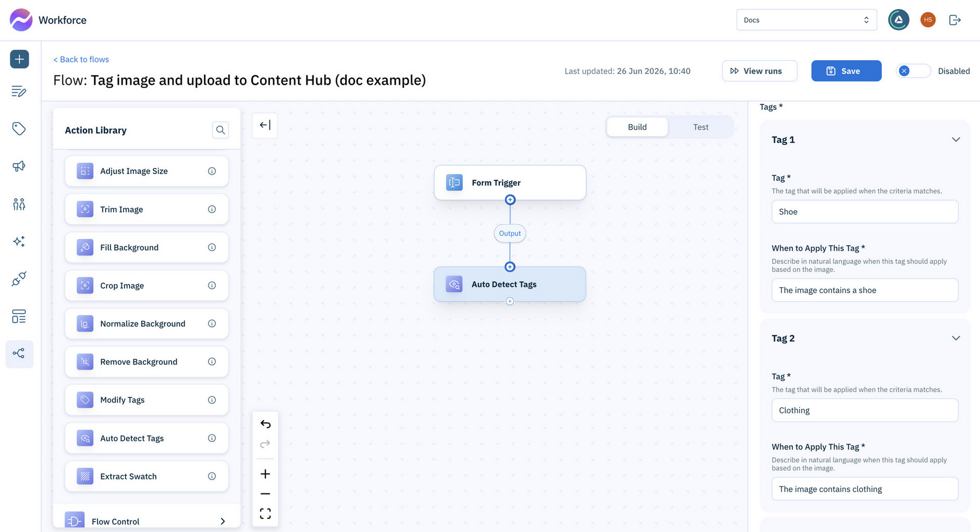Show info for Normalize Background

(212, 323)
